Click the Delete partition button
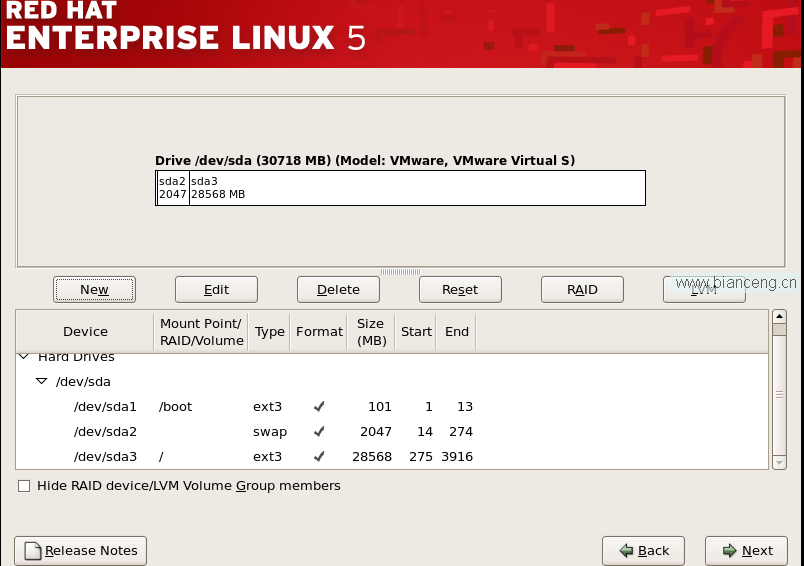 click(338, 290)
